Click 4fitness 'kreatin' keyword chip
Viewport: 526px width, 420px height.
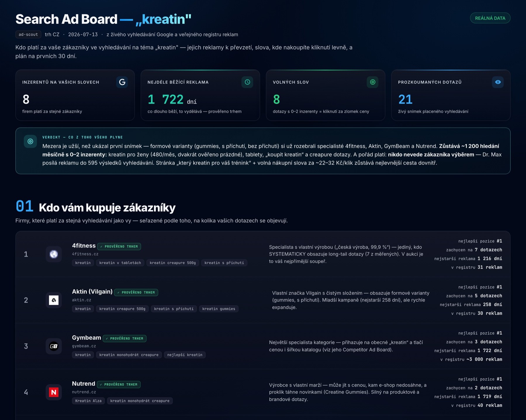coord(83,263)
